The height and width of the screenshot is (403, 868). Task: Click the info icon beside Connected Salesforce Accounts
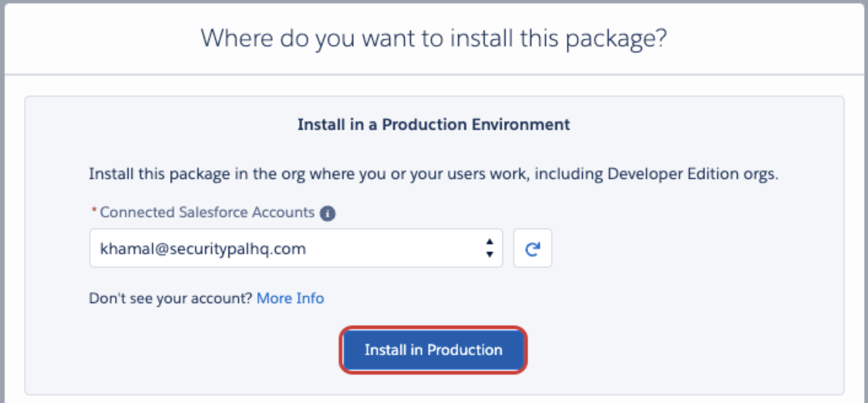pos(328,213)
